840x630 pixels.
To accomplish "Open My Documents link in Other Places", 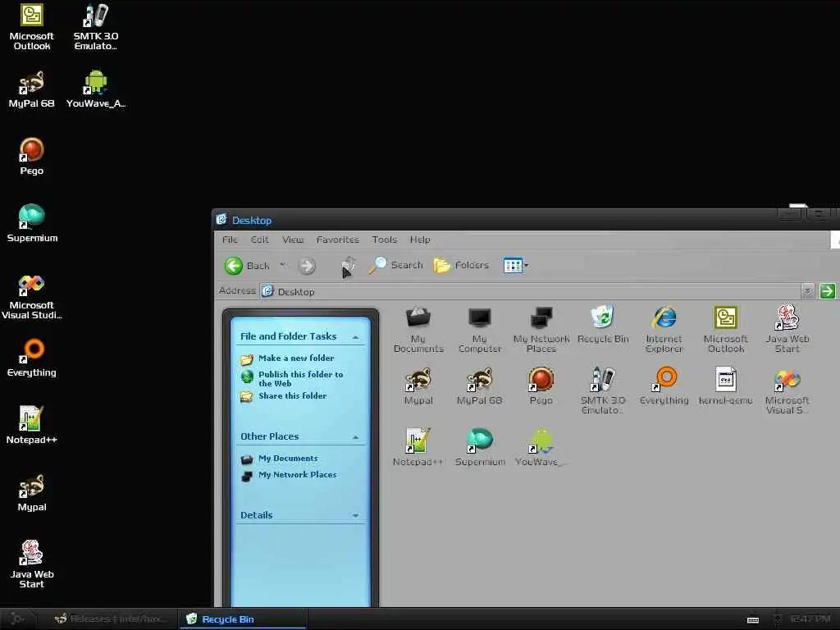I will pyautogui.click(x=288, y=458).
